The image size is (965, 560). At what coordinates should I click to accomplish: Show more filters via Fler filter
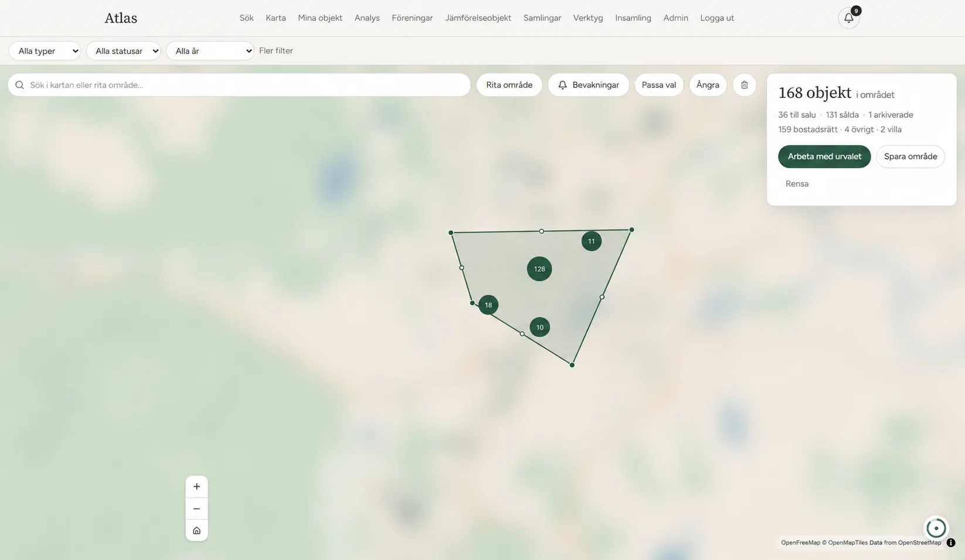point(276,51)
